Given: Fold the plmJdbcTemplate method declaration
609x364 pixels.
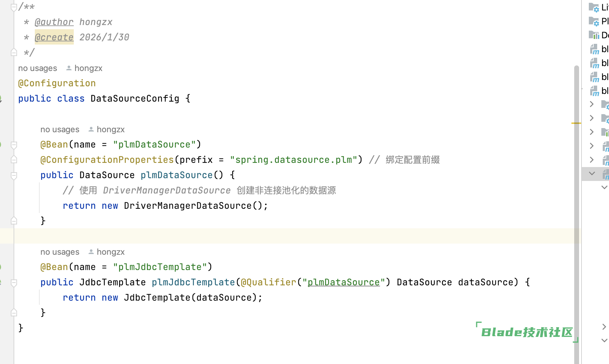Looking at the screenshot, I should tap(14, 282).
